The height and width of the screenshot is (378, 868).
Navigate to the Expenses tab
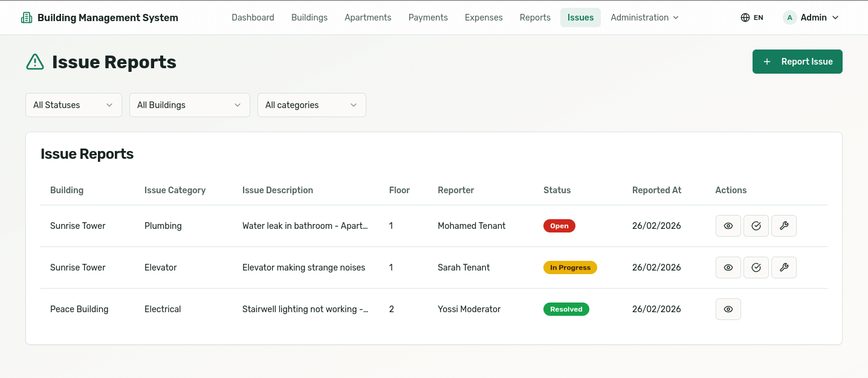pyautogui.click(x=484, y=18)
